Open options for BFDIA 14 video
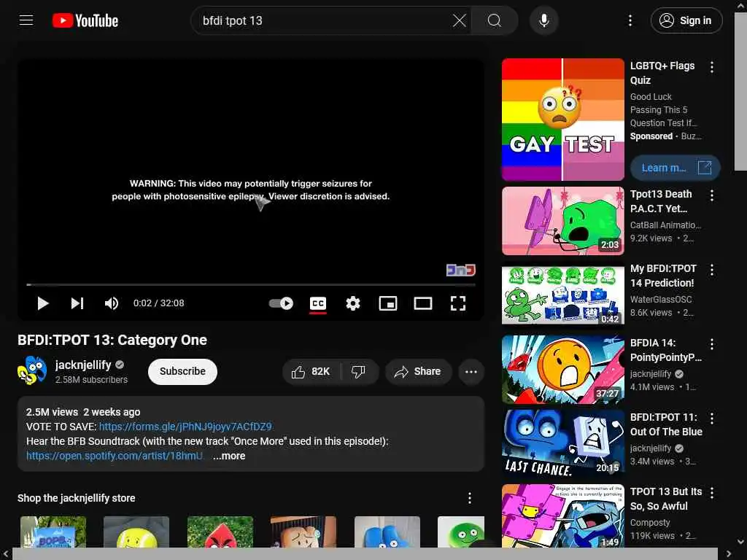The width and height of the screenshot is (747, 560). (712, 344)
